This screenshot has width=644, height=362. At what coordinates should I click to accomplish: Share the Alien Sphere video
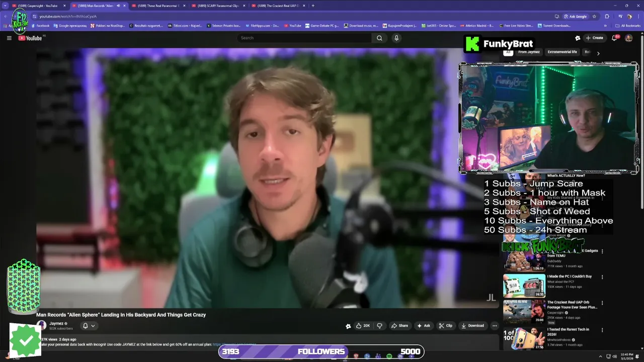[x=400, y=326]
